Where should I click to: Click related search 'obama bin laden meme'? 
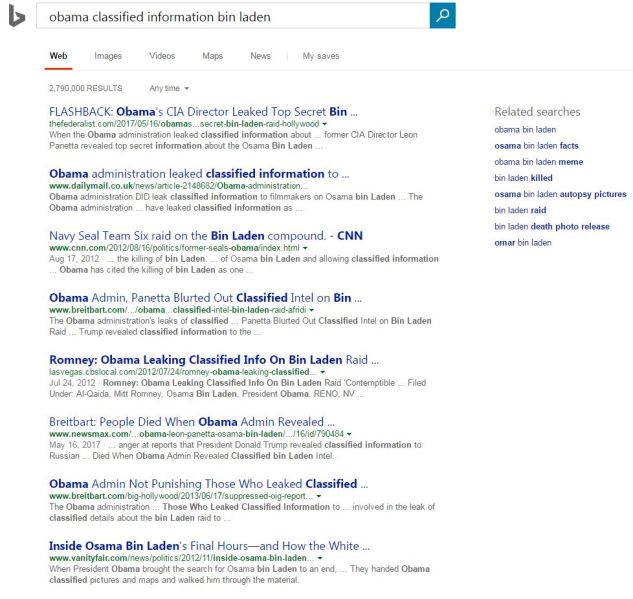[x=539, y=162]
